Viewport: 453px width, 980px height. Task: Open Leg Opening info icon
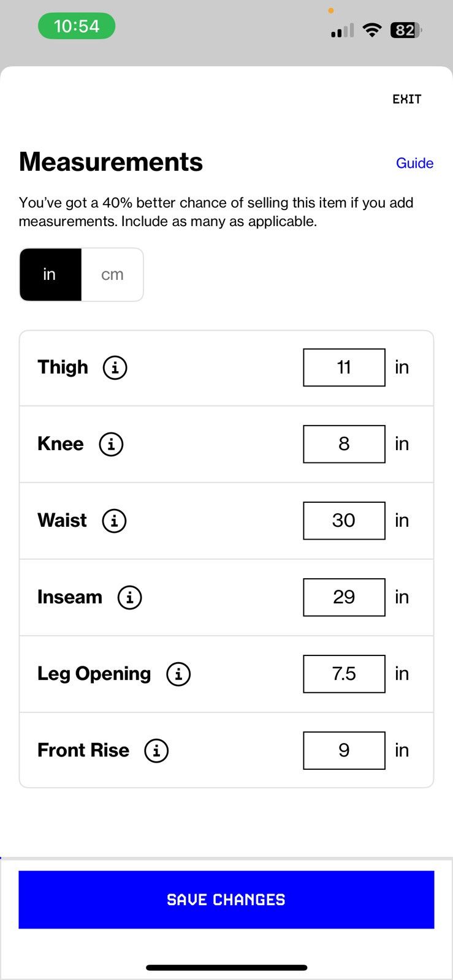178,674
